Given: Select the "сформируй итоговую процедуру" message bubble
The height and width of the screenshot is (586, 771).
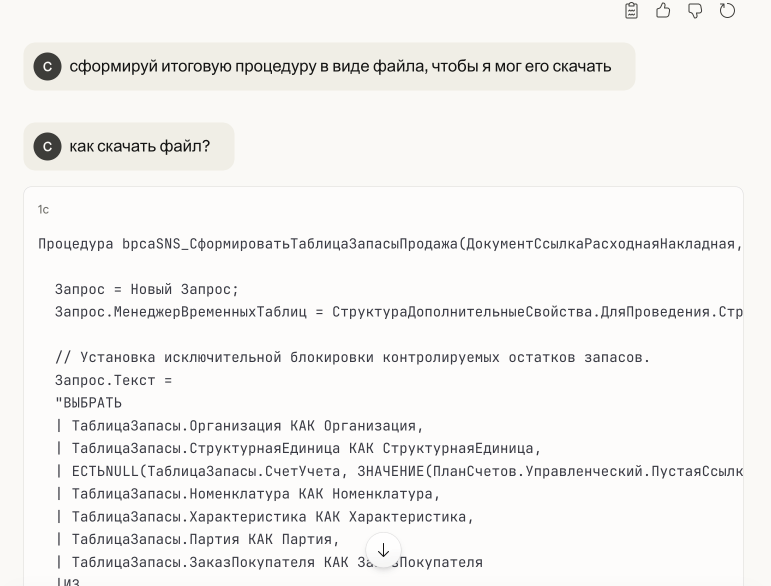Looking at the screenshot, I should coord(340,66).
